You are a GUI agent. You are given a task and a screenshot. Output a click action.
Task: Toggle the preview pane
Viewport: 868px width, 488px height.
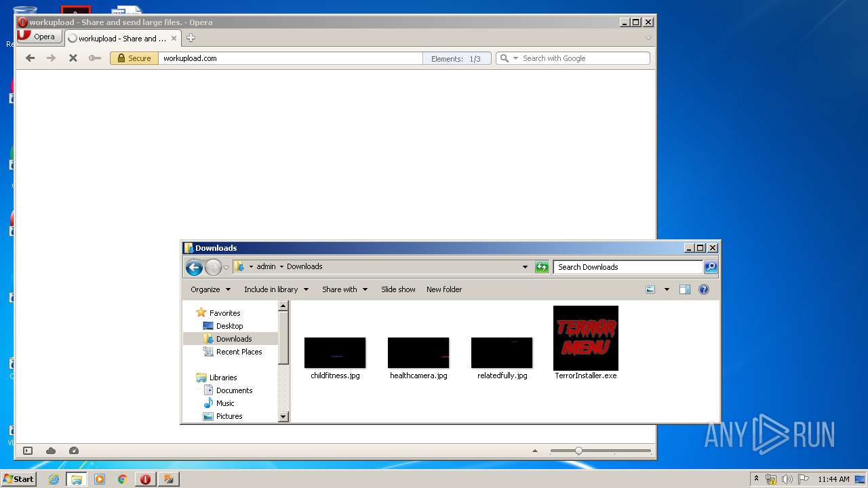(685, 289)
